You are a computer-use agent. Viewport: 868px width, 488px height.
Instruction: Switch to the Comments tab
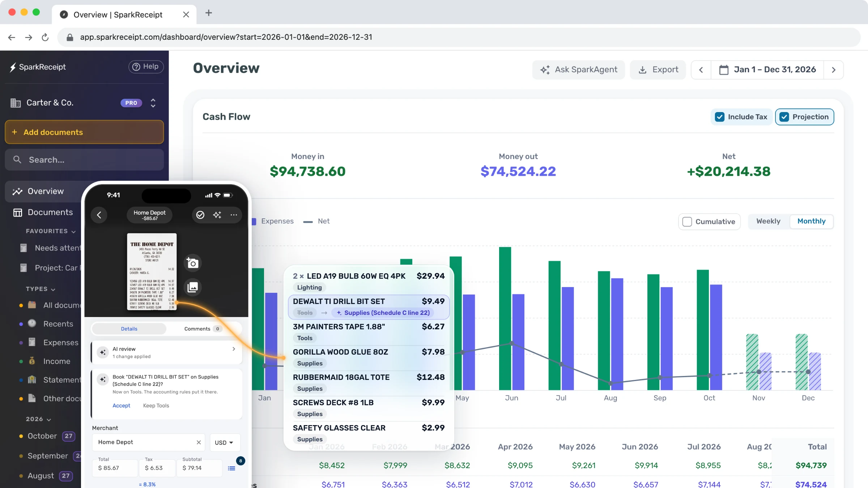point(203,329)
